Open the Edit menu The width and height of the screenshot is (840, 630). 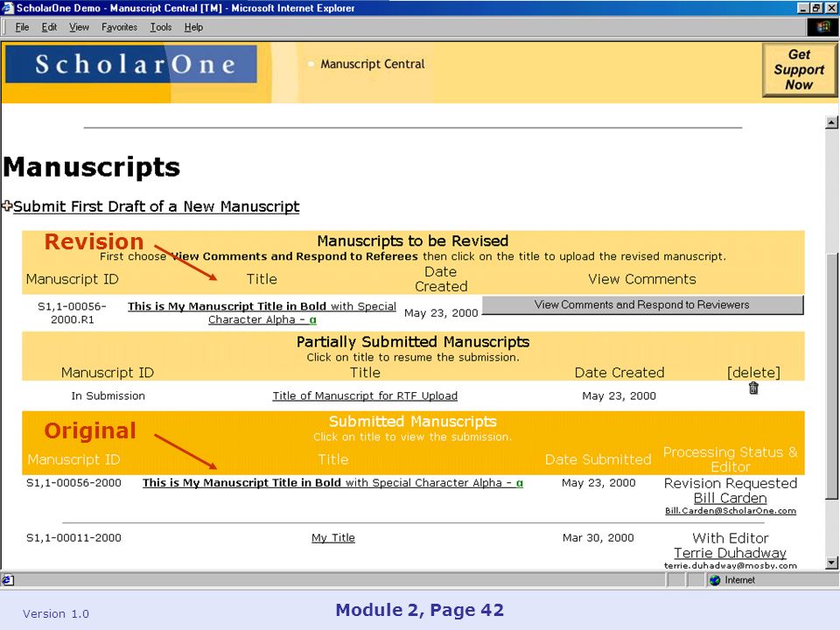49,27
